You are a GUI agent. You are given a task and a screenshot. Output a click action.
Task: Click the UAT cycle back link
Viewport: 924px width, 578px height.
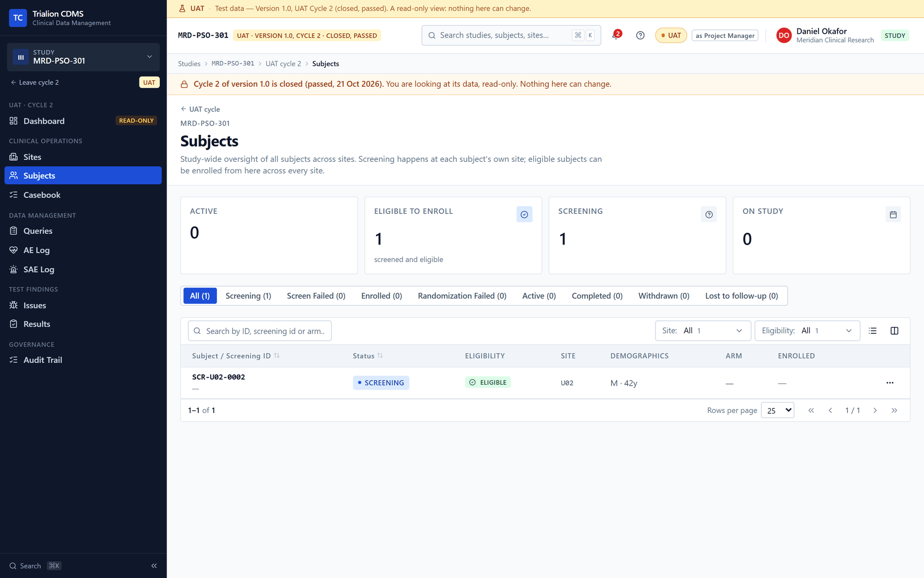200,109
